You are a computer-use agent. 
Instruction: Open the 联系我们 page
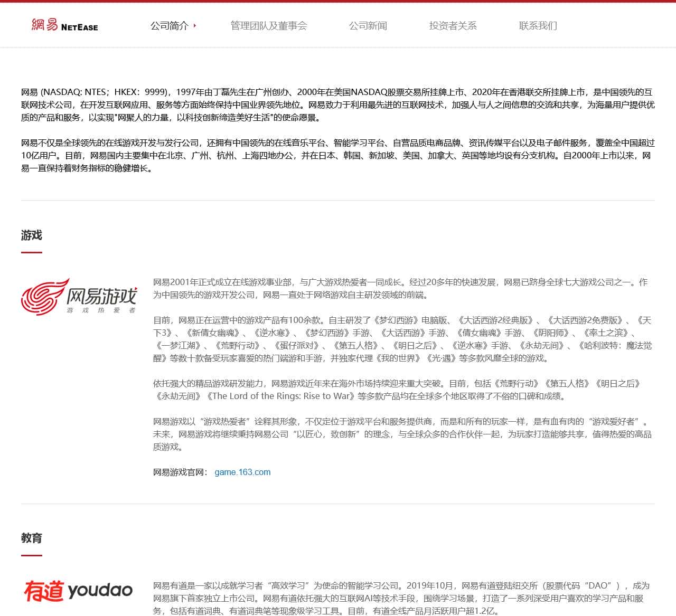[538, 25]
